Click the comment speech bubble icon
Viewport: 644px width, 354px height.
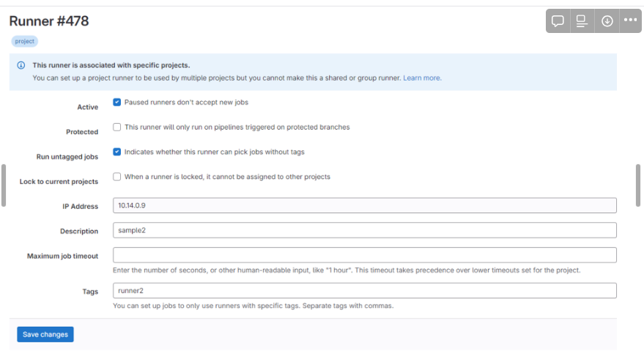[x=558, y=21]
